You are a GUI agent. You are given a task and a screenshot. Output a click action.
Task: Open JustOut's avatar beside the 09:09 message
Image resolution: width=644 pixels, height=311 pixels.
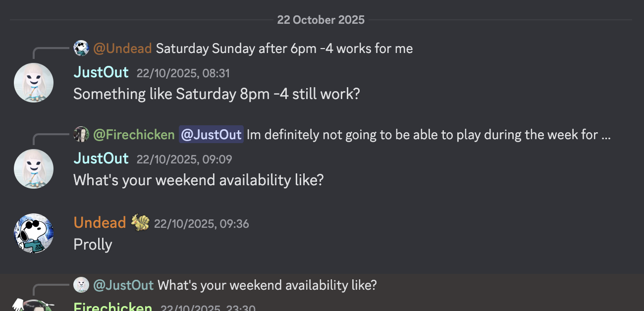click(x=34, y=169)
